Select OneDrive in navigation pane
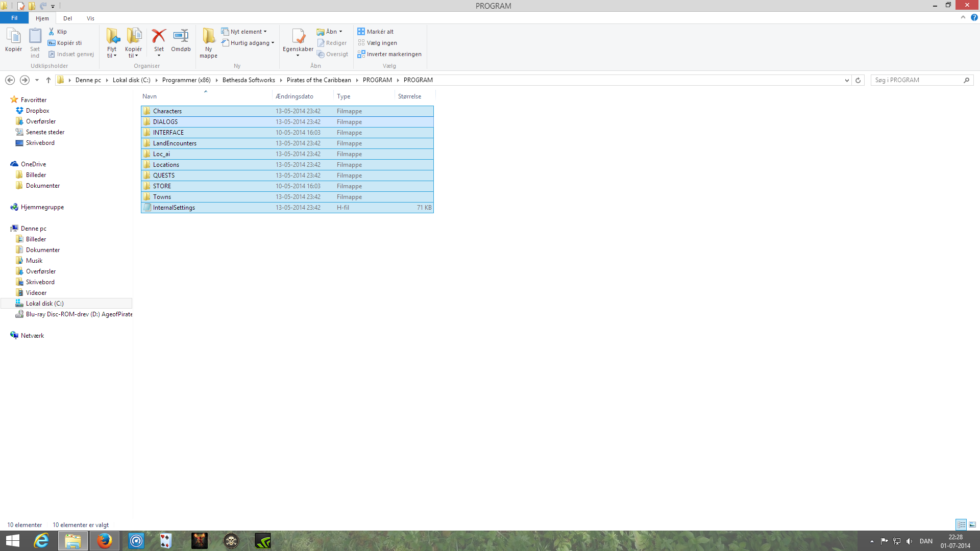Image resolution: width=980 pixels, height=551 pixels. (33, 164)
